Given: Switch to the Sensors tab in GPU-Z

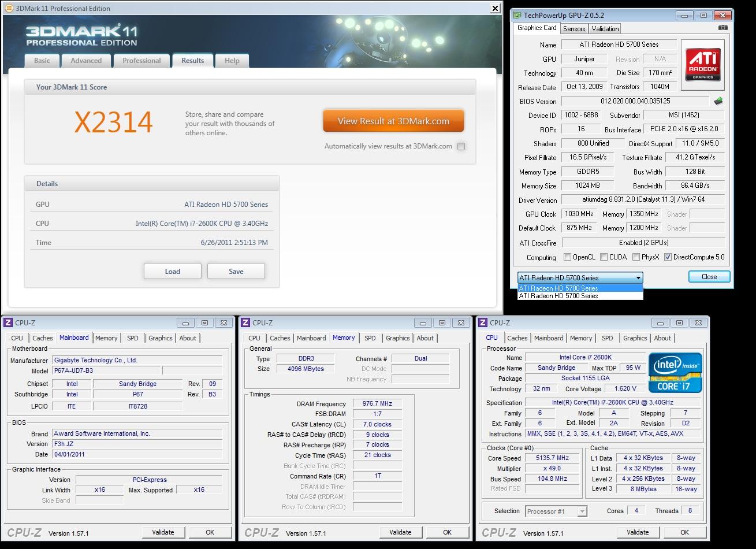Looking at the screenshot, I should point(574,28).
